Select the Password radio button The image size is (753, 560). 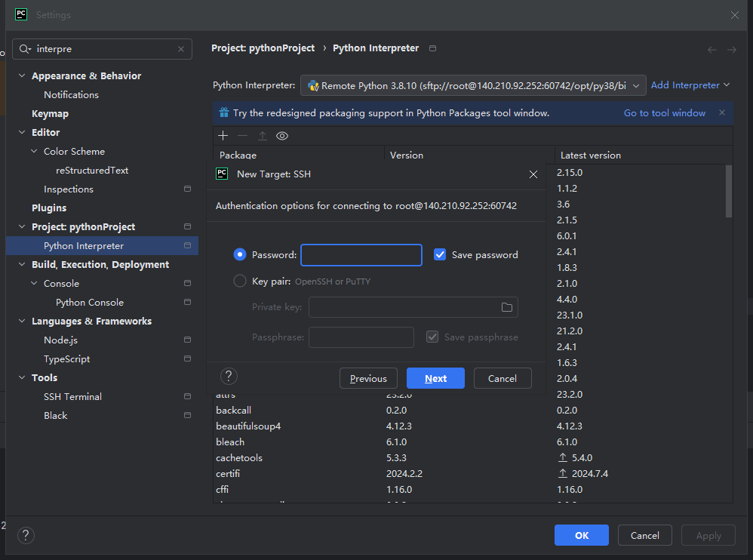point(240,254)
